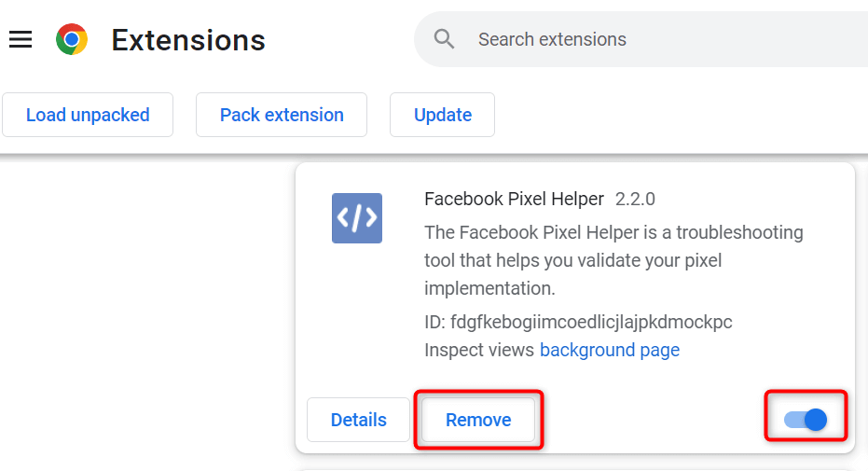
Task: Click the magnifying glass search icon
Action: point(445,39)
